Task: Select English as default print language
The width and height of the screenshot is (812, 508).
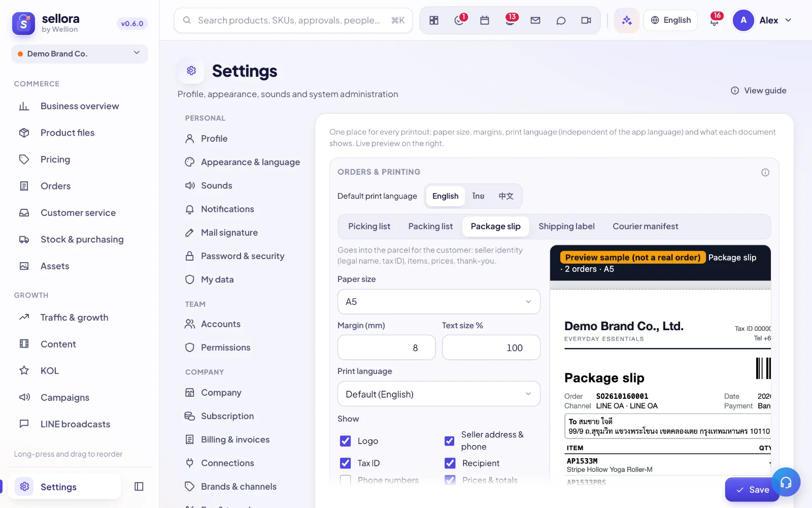Action: click(446, 196)
